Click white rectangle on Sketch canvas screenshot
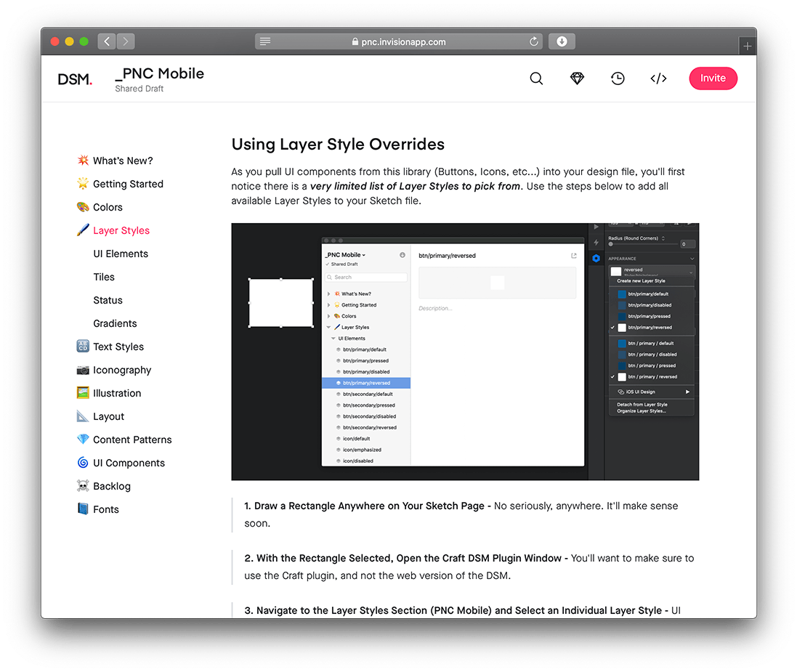Image resolution: width=797 pixels, height=672 pixels. click(280, 303)
